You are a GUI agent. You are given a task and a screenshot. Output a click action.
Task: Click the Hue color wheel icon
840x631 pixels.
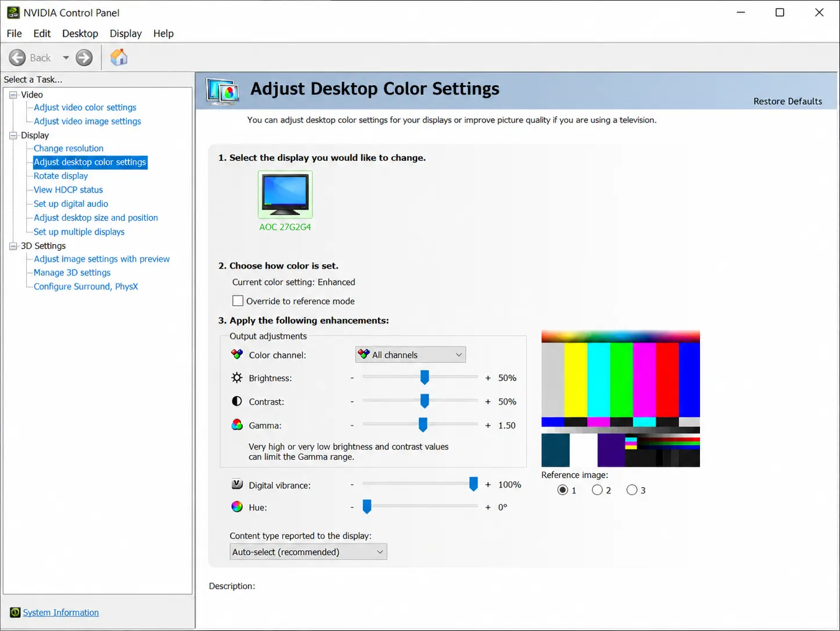click(x=237, y=507)
